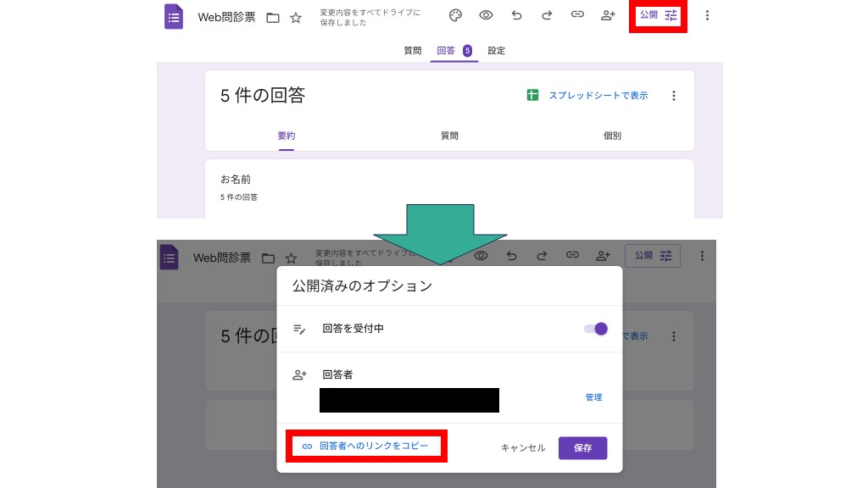Open the 個別 responses view
This screenshot has width=868, height=488.
click(x=611, y=136)
